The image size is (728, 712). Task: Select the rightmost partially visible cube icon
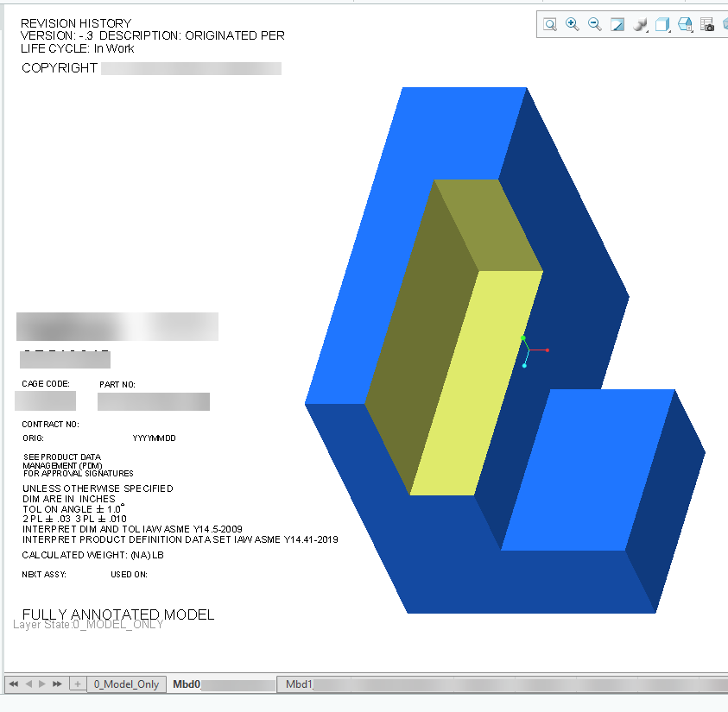click(725, 24)
